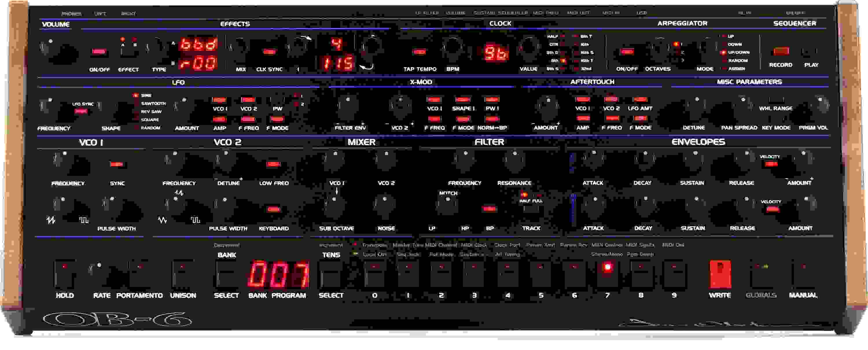The height and width of the screenshot is (350, 868).
Task: Select the sawtooth waveform on VCO 1
Action: click(x=57, y=209)
